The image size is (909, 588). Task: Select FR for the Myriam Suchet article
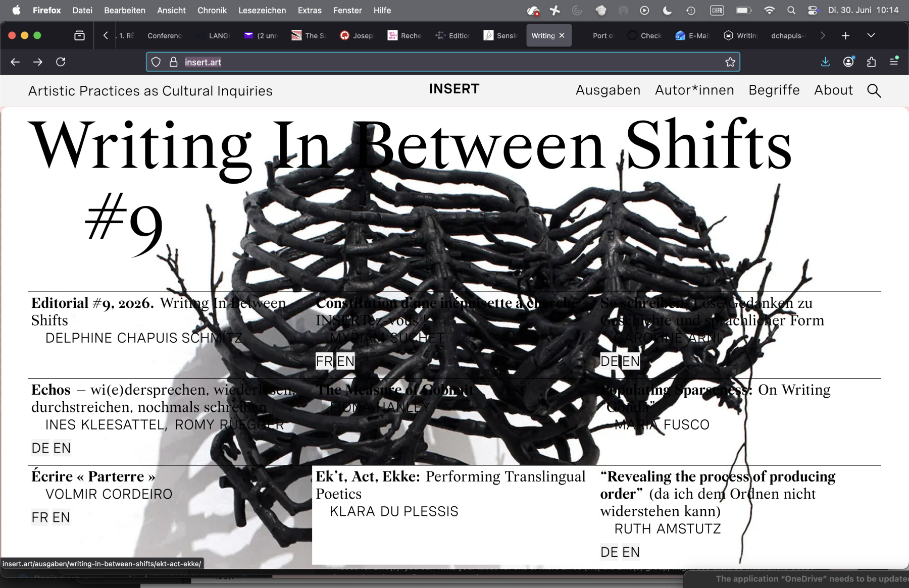click(324, 361)
